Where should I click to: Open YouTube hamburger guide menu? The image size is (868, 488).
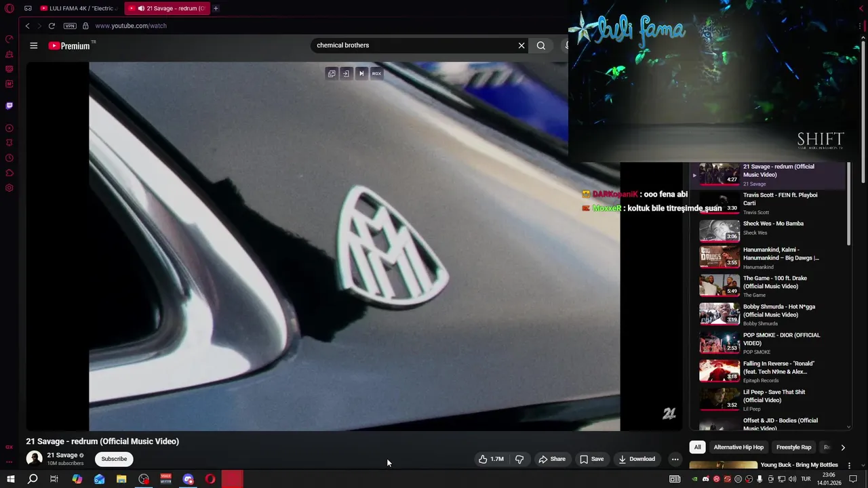(33, 45)
